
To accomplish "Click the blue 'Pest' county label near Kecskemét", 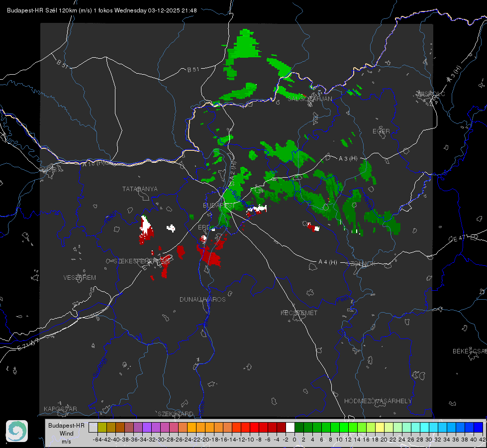I will pyautogui.click(x=343, y=300).
